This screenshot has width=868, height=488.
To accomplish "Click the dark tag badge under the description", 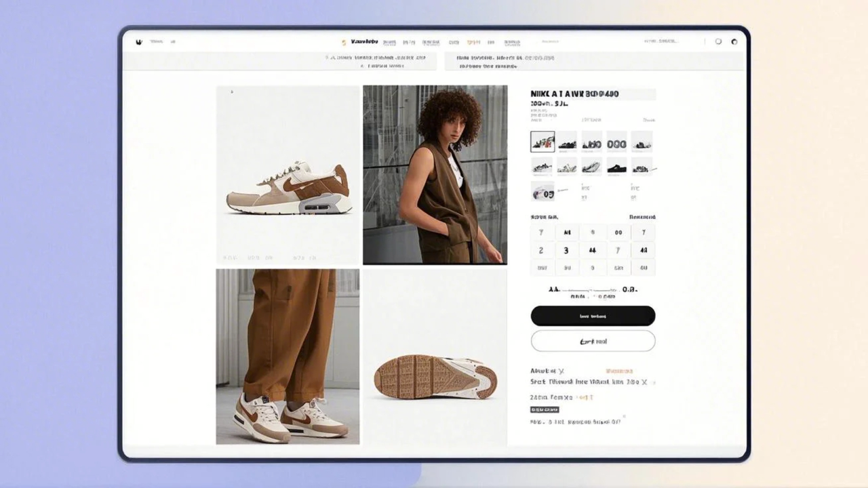I will (545, 409).
